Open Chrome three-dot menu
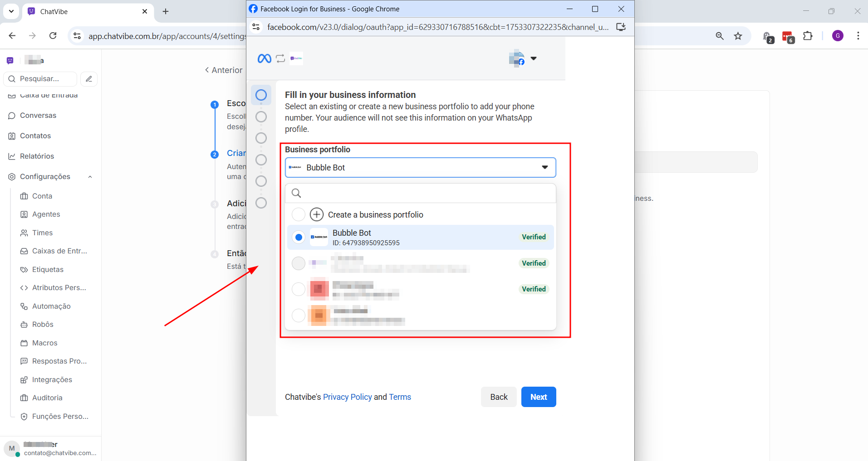 [x=858, y=36]
